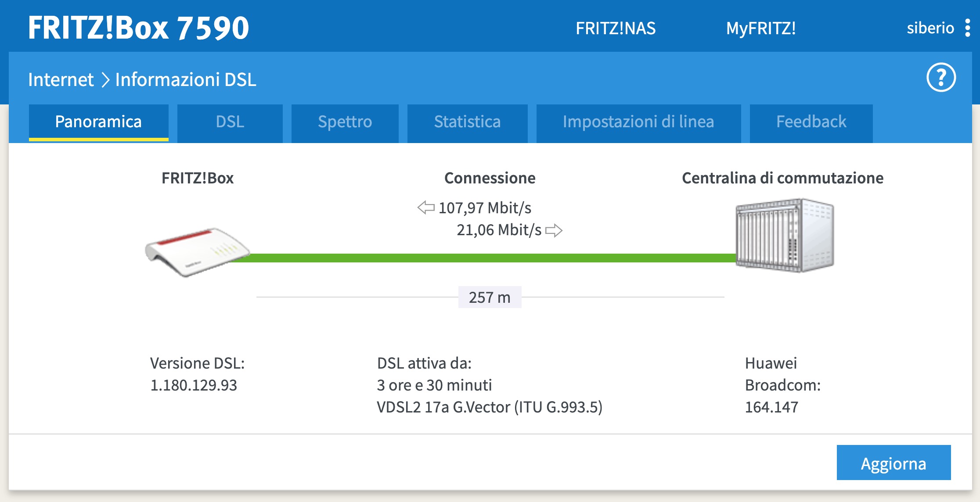Select the Feedback tab
This screenshot has height=502, width=980.
811,122
